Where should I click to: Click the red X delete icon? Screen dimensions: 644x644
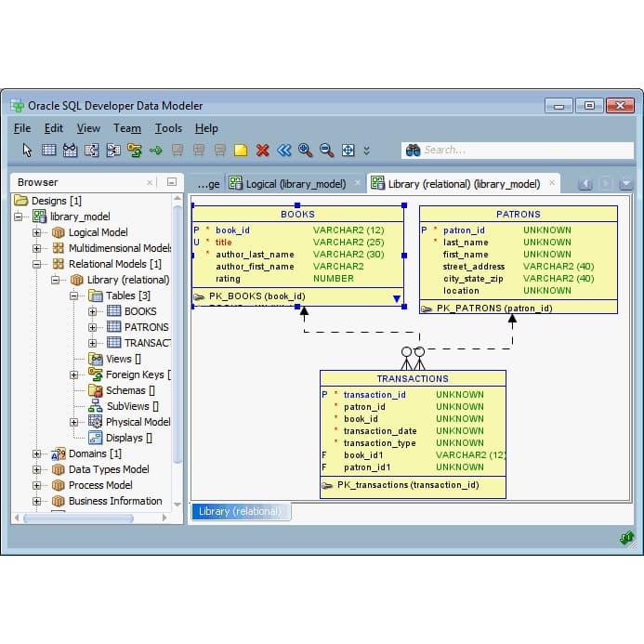click(263, 150)
